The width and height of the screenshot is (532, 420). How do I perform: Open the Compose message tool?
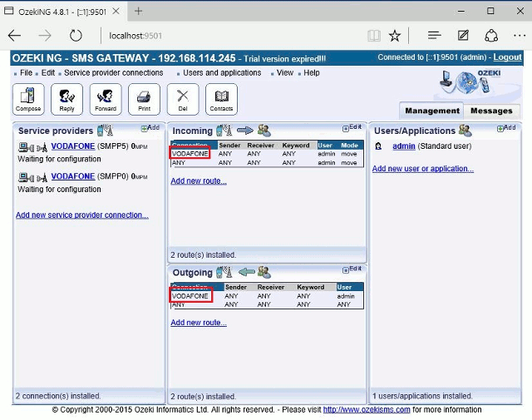[28, 99]
